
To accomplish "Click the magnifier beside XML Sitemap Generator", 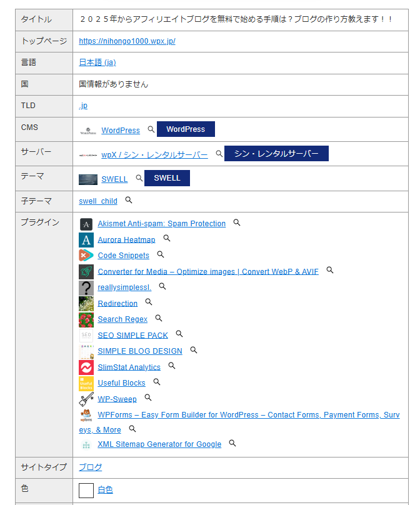I will tap(232, 443).
